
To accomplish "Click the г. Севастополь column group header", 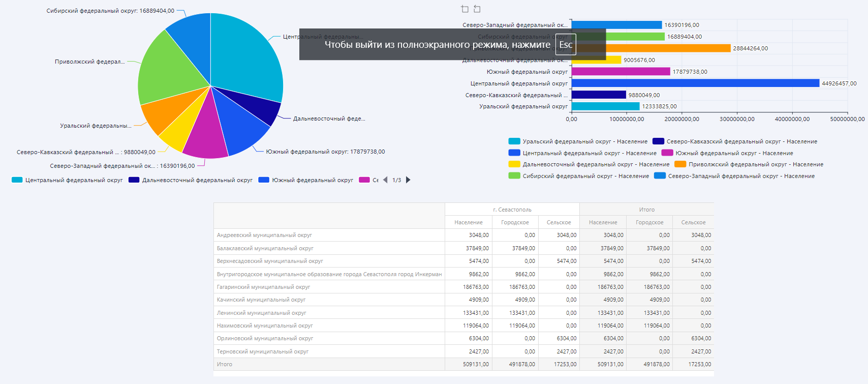I will [512, 210].
